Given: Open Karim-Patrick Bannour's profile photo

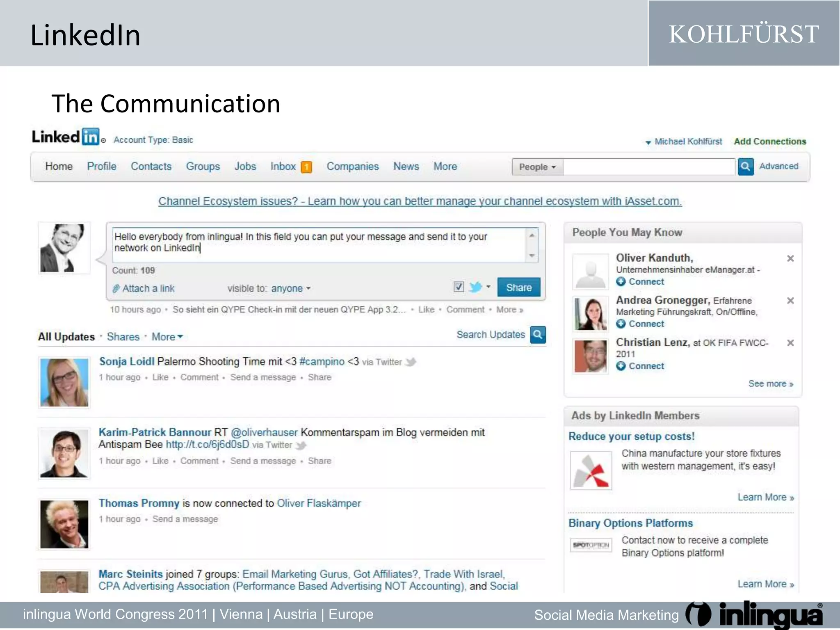Looking at the screenshot, I should 64,454.
